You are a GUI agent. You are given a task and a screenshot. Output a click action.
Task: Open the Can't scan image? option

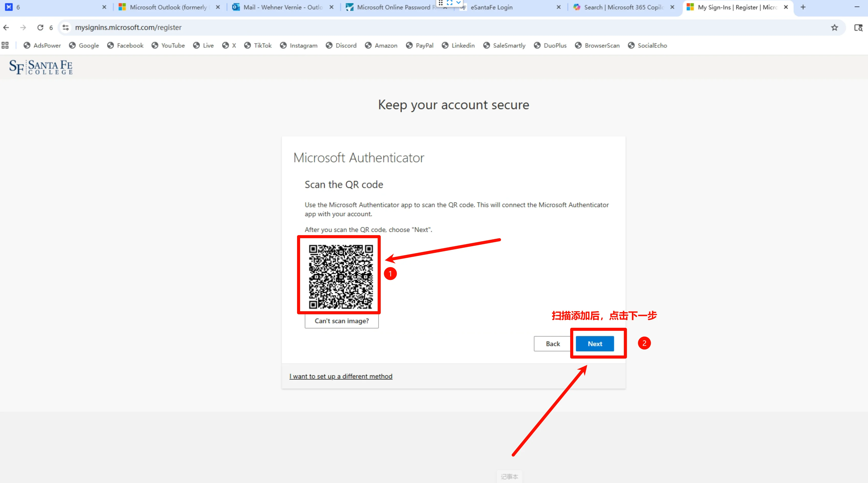(342, 321)
